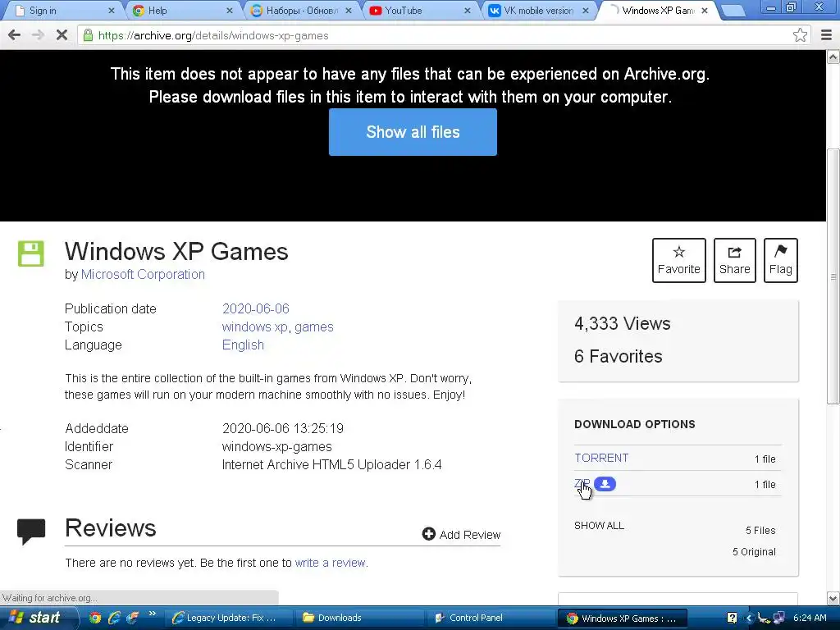
Task: Stop page loading with the X button
Action: 62,35
